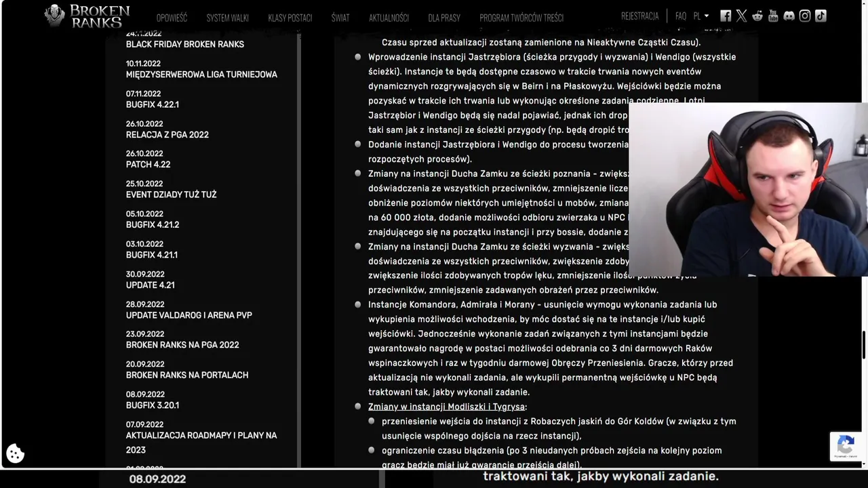This screenshot has width=868, height=488.
Task: Click the 30.09.2022 date text
Action: [x=144, y=274]
